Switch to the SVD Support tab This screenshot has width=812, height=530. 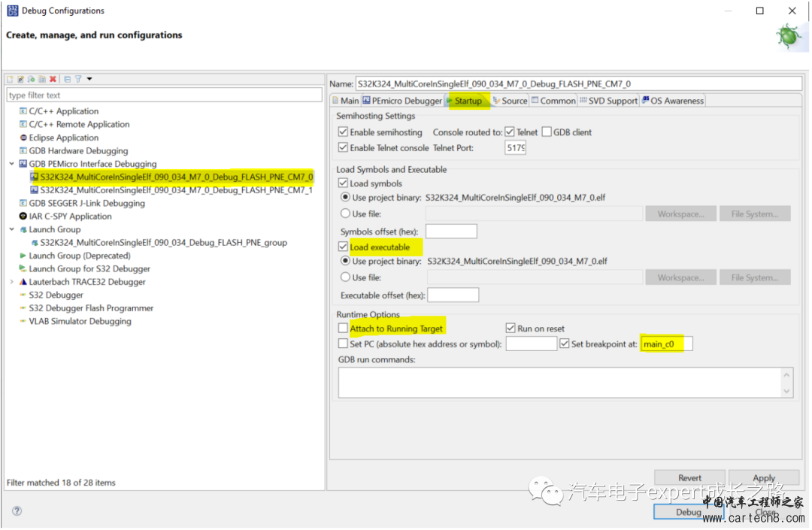point(608,101)
